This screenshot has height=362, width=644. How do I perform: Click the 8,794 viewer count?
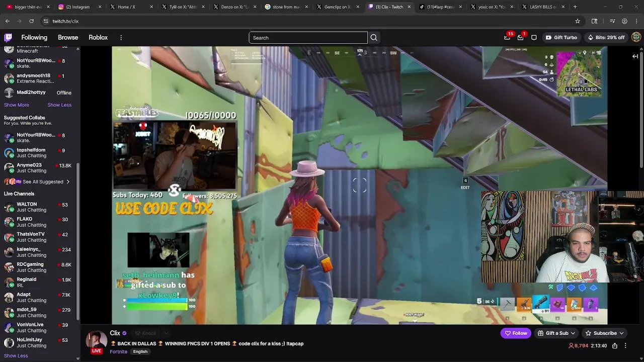click(x=578, y=346)
